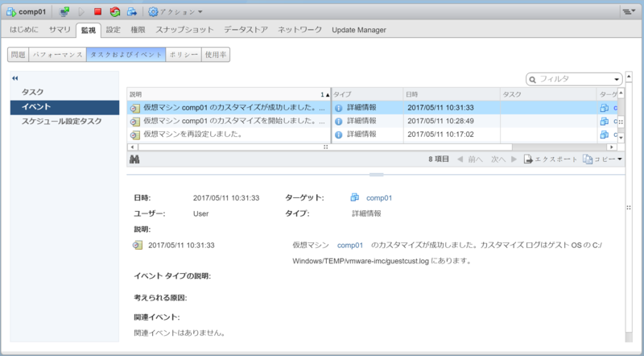
Task: Select the ポリシー sub-tab button
Action: point(184,54)
